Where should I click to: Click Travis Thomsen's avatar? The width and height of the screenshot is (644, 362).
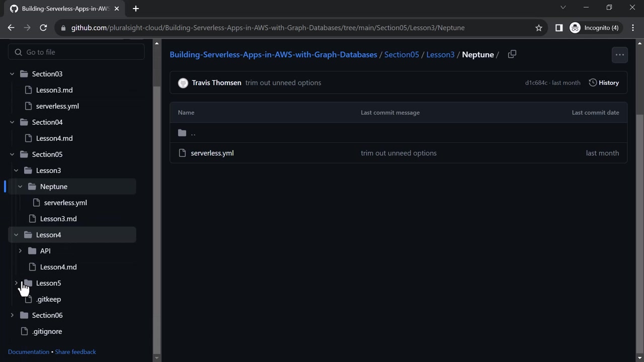[183, 83]
